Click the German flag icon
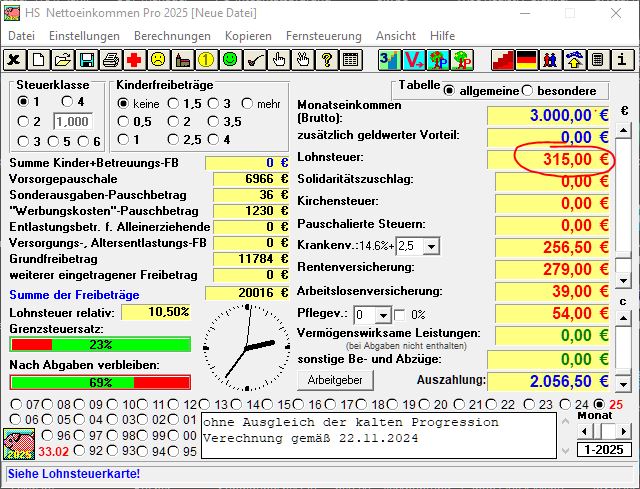The width and height of the screenshot is (640, 489). click(526, 60)
